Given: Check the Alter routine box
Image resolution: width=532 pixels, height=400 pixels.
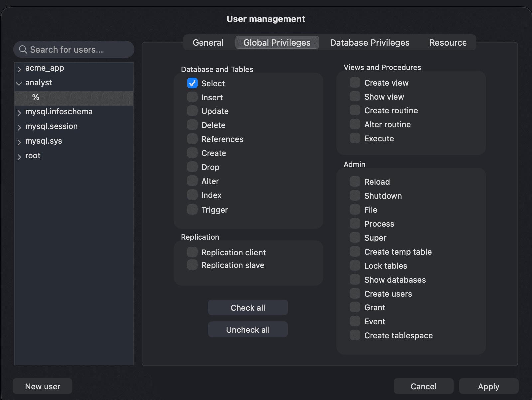Looking at the screenshot, I should click(355, 124).
